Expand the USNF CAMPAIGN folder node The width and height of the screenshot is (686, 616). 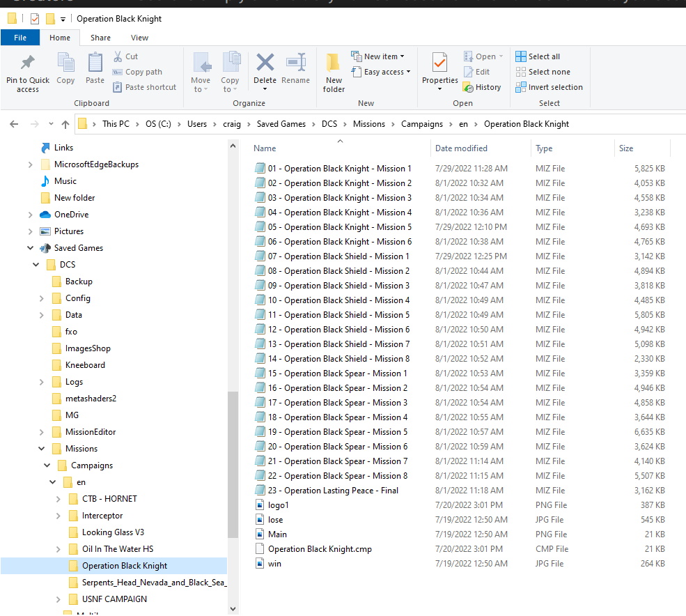point(59,599)
